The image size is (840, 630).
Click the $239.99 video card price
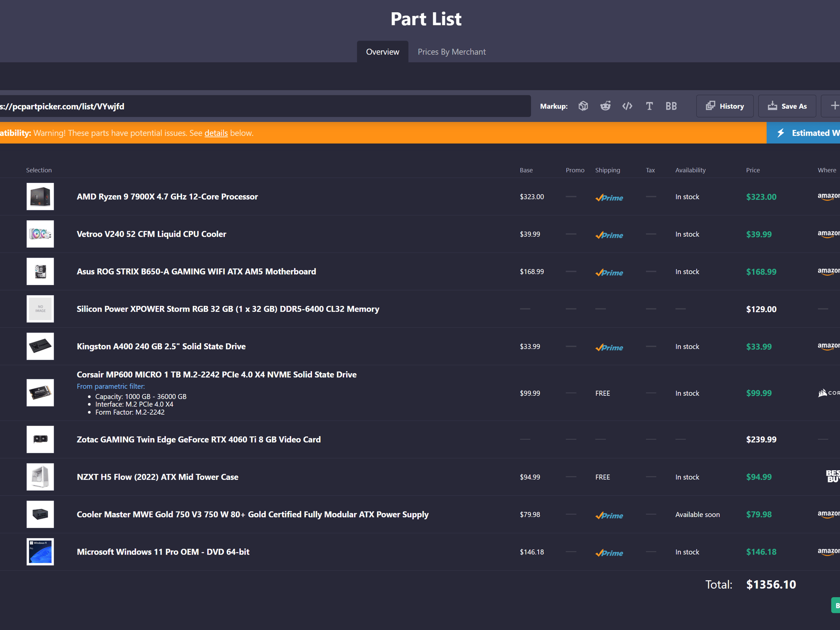(761, 440)
